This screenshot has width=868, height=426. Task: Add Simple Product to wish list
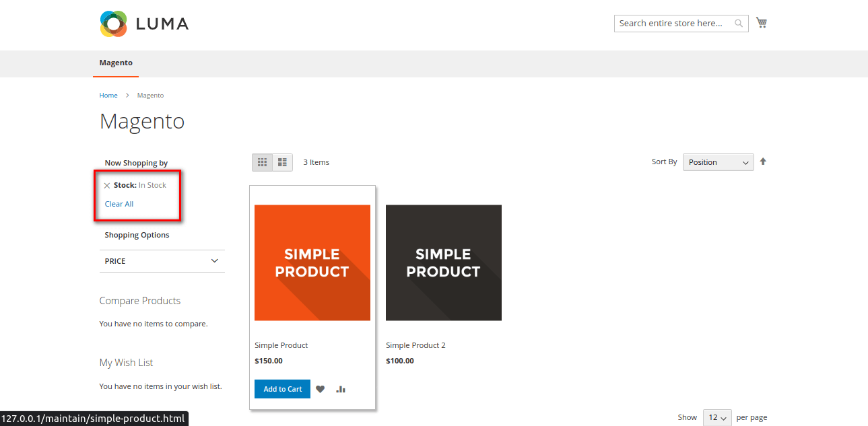[x=321, y=389]
